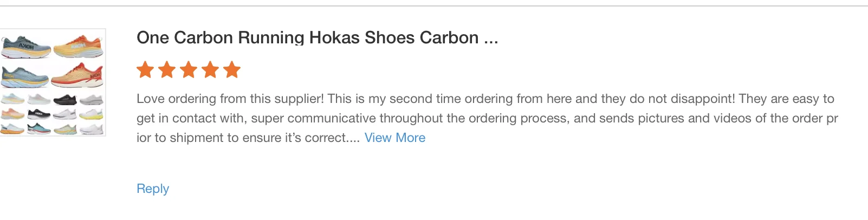The width and height of the screenshot is (868, 220).
Task: Click the peach-colored shoe in the small grid
Action: [x=12, y=114]
